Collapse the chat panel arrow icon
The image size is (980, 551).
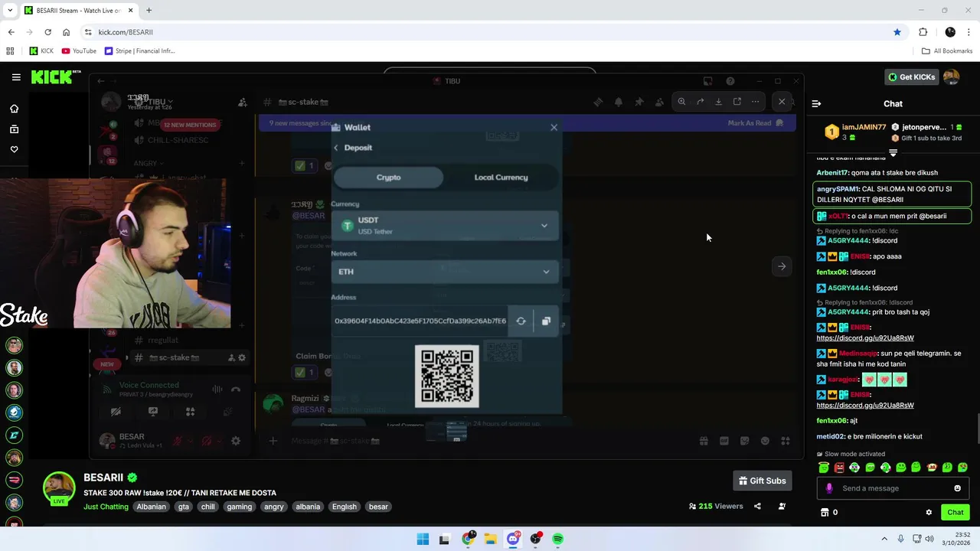[816, 103]
